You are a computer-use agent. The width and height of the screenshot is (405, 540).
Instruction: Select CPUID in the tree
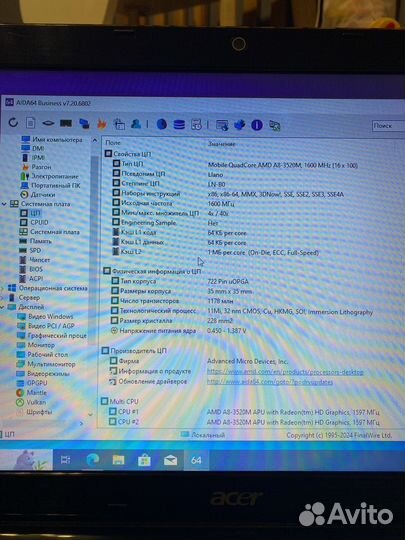(x=39, y=222)
